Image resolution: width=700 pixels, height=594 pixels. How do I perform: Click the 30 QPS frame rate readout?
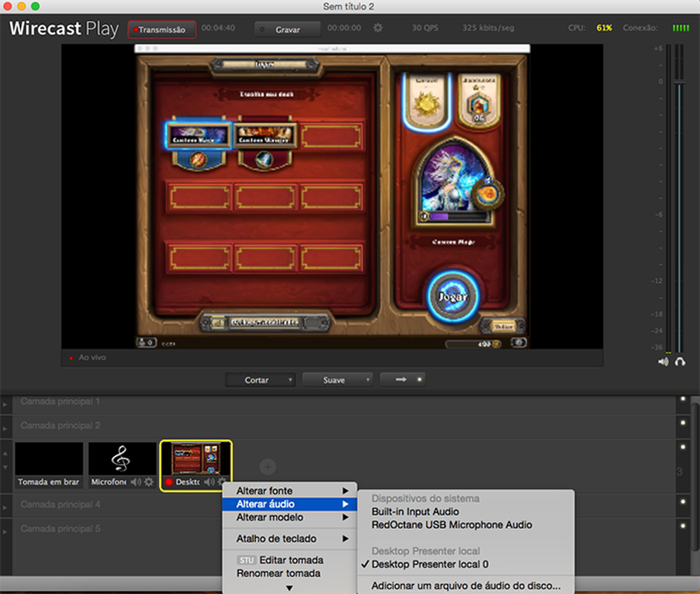[x=425, y=28]
